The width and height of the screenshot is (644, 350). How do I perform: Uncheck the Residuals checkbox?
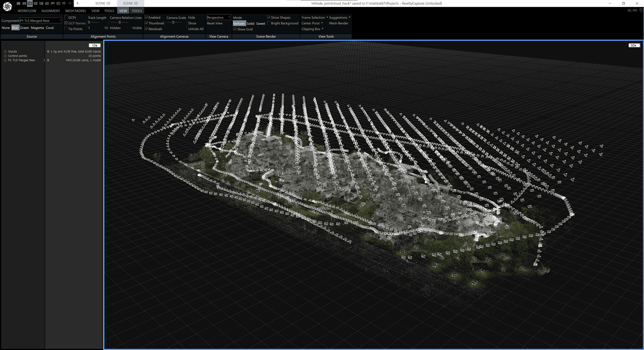pos(147,29)
